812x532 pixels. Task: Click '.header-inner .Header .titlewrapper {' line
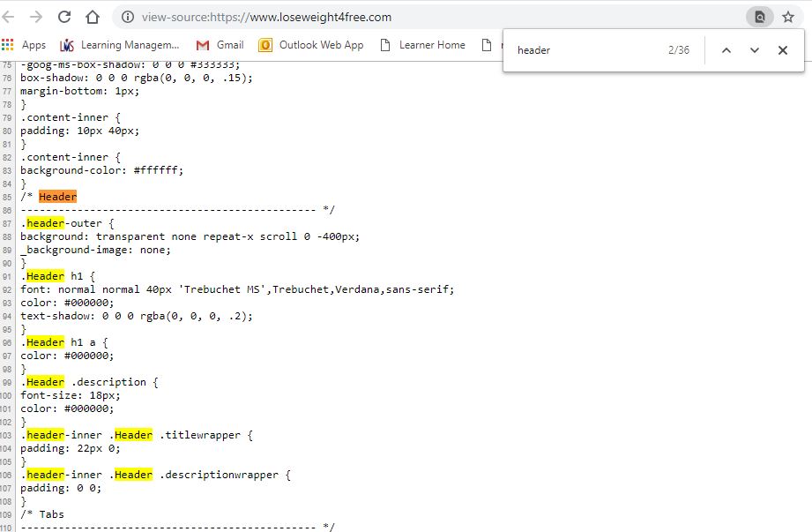coord(137,435)
